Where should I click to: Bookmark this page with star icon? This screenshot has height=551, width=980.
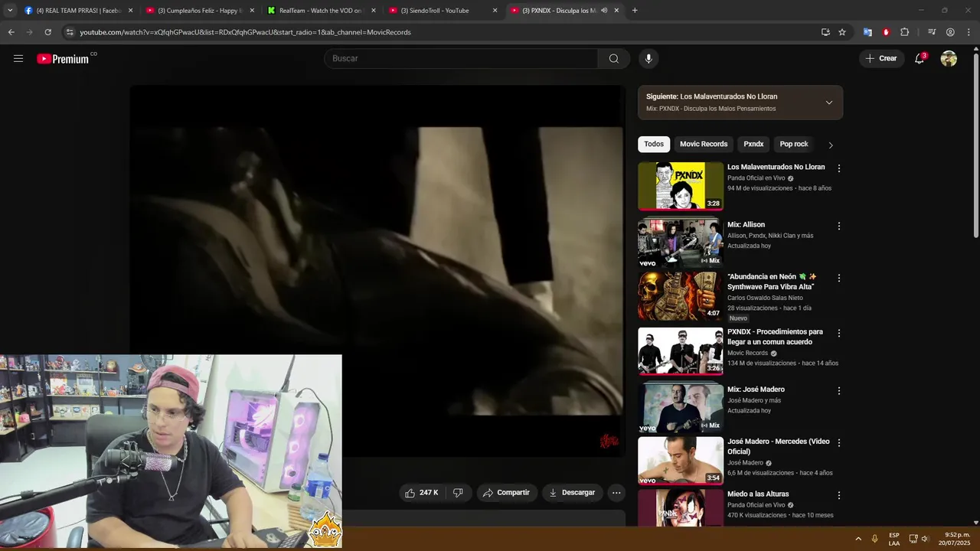(x=842, y=32)
